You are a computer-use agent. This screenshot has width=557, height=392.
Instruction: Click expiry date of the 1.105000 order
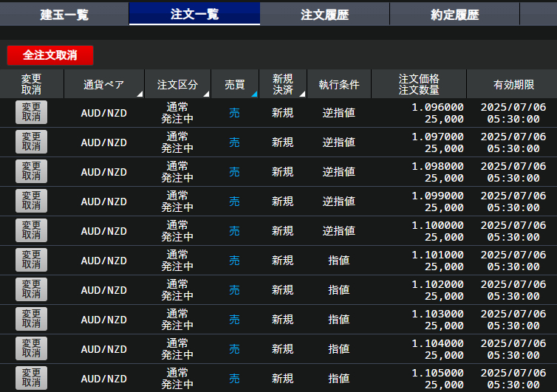[x=513, y=379]
